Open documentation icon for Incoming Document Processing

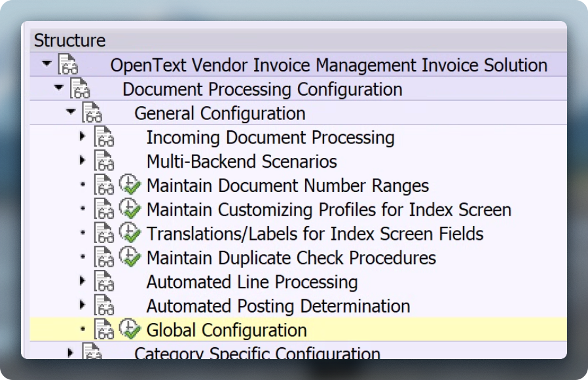click(104, 138)
